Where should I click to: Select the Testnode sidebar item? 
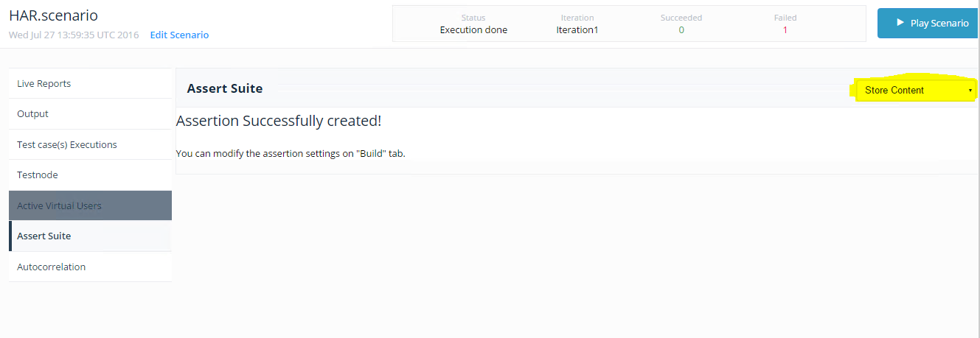(90, 175)
